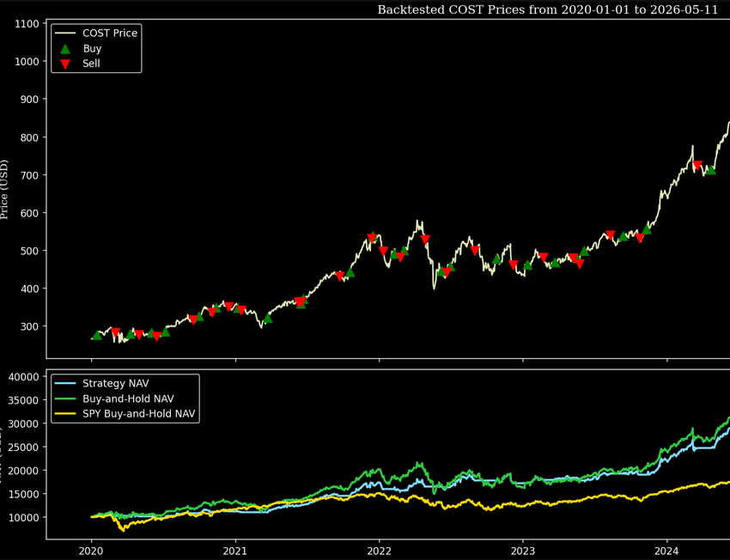Click the 35000 NAV tick label

coord(24,400)
